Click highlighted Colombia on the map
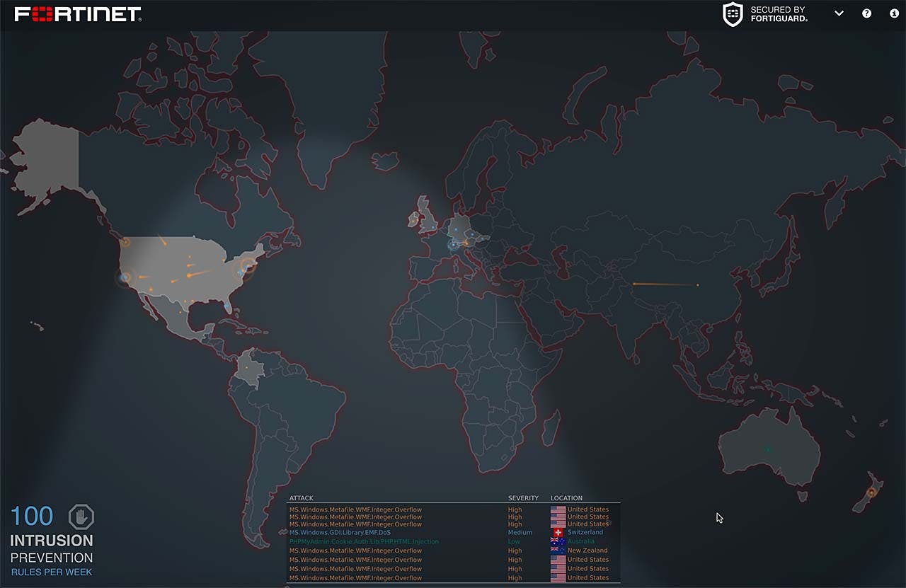This screenshot has height=588, width=906. pyautogui.click(x=249, y=369)
